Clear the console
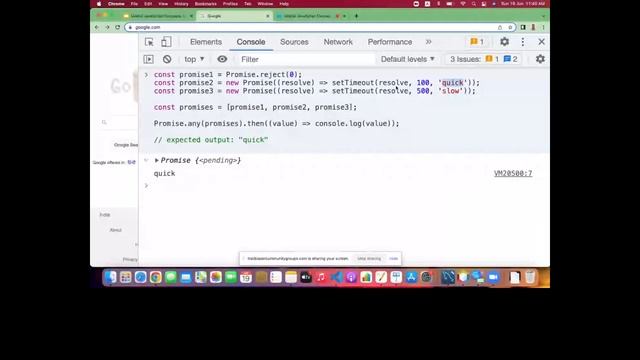The width and height of the screenshot is (640, 360). 167,59
